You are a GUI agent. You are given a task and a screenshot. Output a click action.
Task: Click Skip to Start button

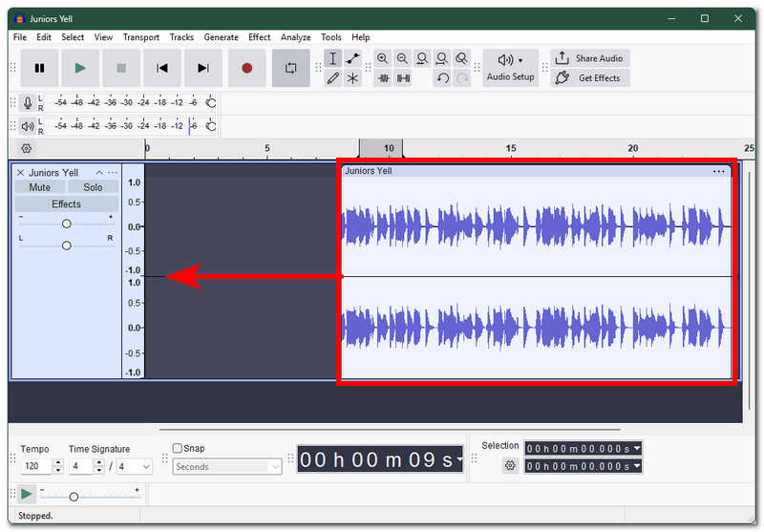pos(162,68)
